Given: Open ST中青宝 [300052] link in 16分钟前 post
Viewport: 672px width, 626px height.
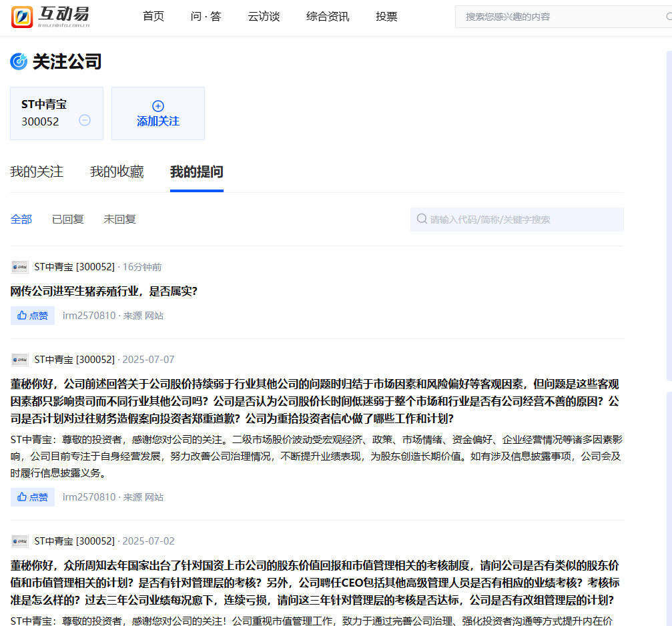Looking at the screenshot, I should tap(75, 267).
